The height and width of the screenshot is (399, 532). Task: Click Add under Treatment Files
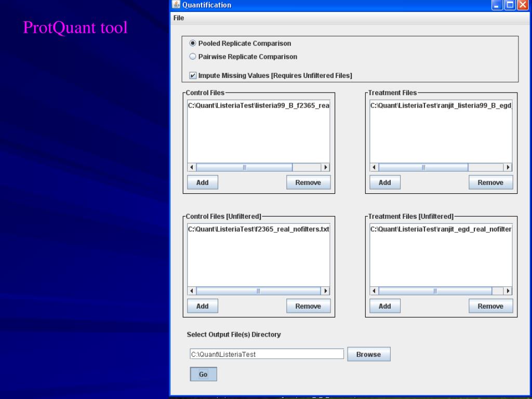(x=385, y=182)
